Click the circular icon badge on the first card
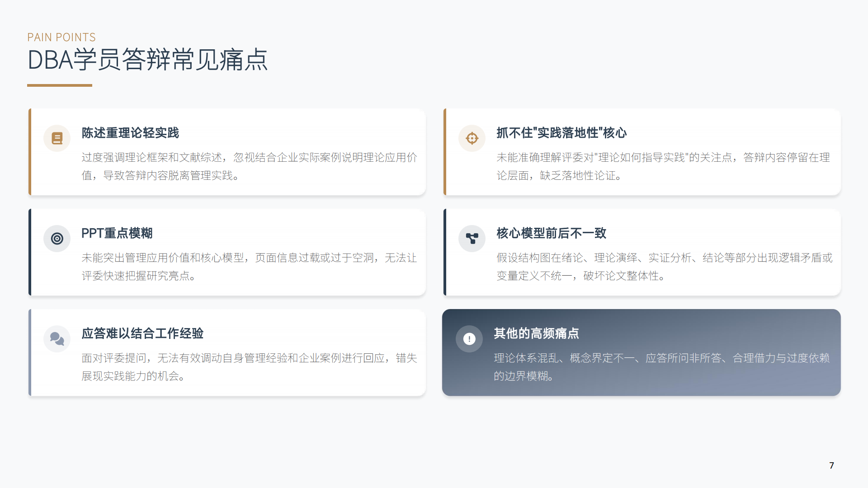Viewport: 868px width, 488px height. pos(57,138)
